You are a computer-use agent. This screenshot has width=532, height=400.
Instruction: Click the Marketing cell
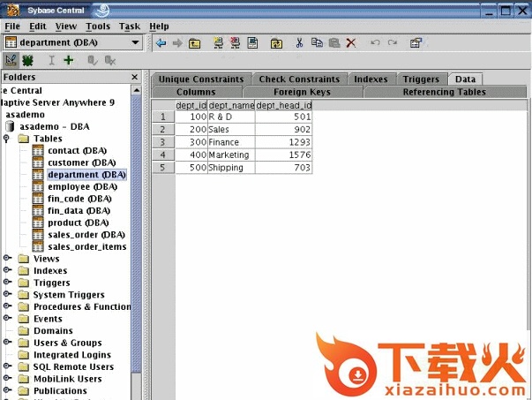tap(231, 155)
